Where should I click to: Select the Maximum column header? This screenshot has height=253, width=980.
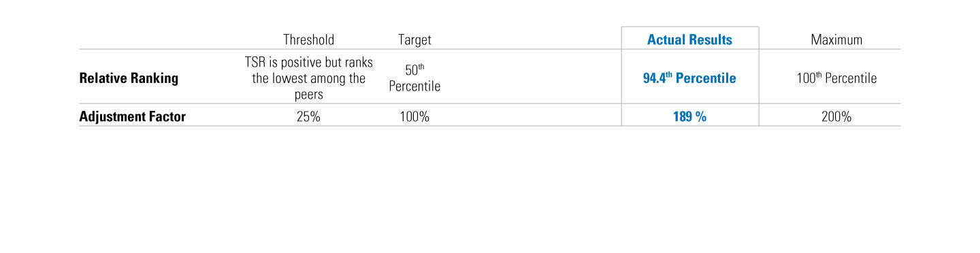pos(836,40)
